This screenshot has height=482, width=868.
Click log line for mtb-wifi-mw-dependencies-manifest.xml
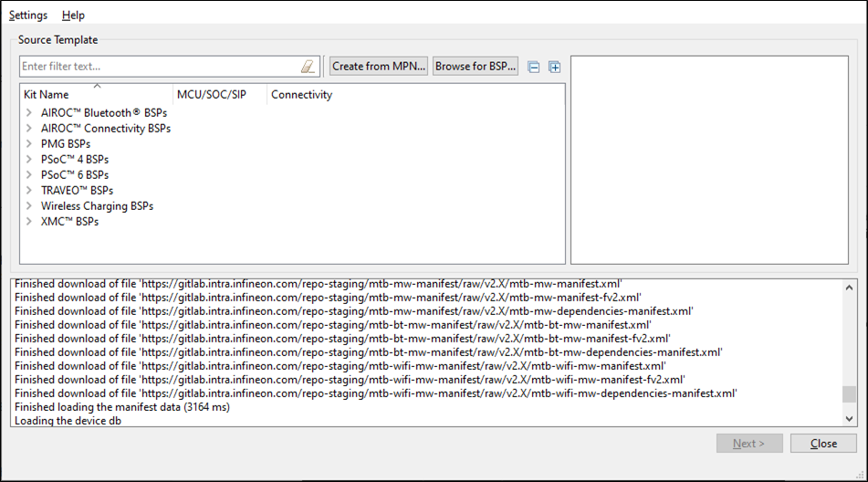[376, 393]
